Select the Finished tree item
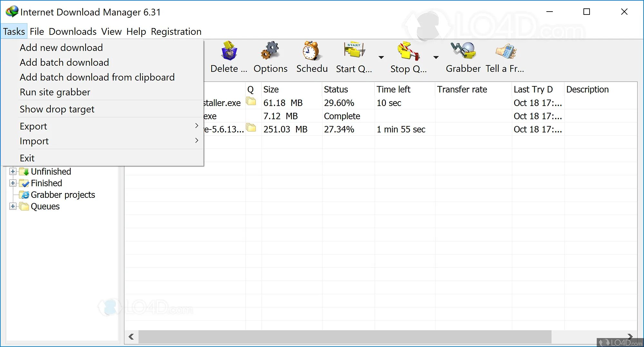The height and width of the screenshot is (347, 644). [x=46, y=183]
